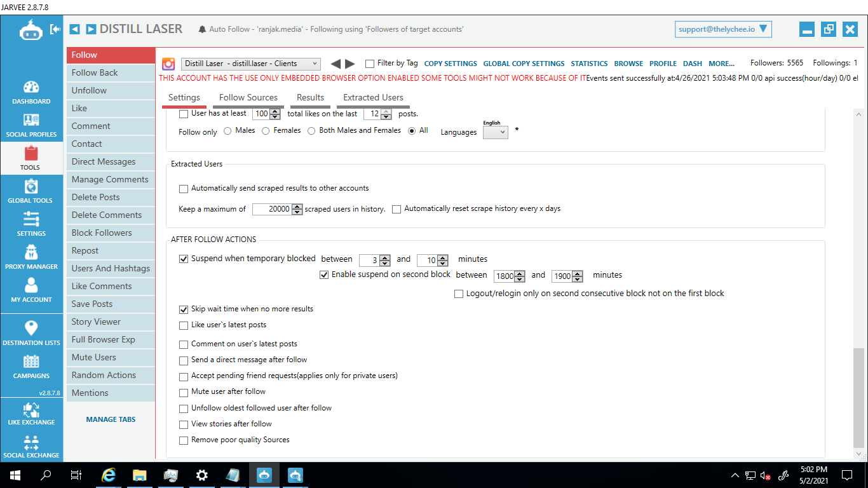
Task: Click the notification bell icon
Action: (x=202, y=30)
